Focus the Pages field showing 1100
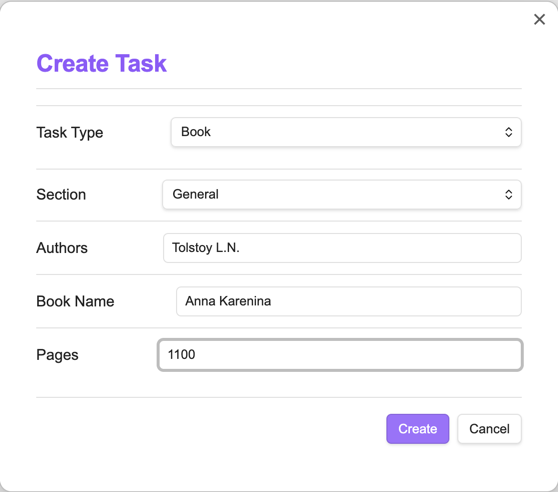Screen dimensions: 558x492 (340, 355)
